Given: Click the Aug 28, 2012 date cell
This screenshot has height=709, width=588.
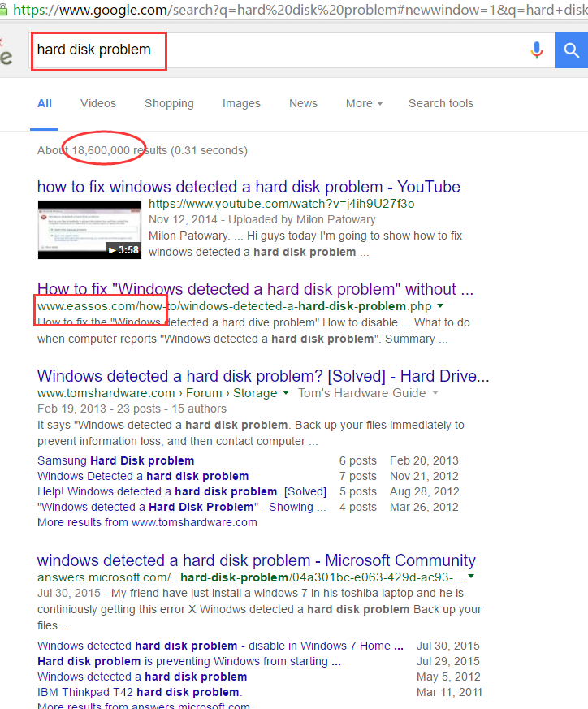Looking at the screenshot, I should click(424, 491).
